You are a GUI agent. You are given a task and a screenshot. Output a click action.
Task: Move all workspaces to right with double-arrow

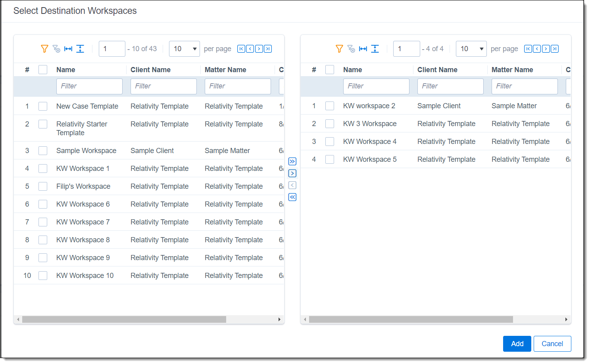292,161
